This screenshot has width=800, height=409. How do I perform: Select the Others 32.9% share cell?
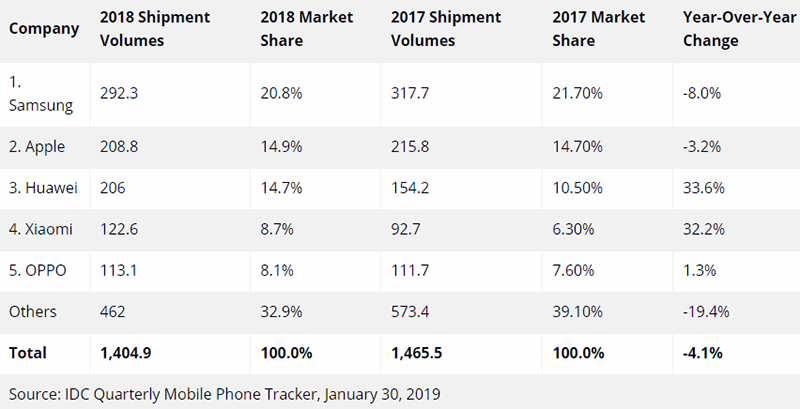coord(281,312)
